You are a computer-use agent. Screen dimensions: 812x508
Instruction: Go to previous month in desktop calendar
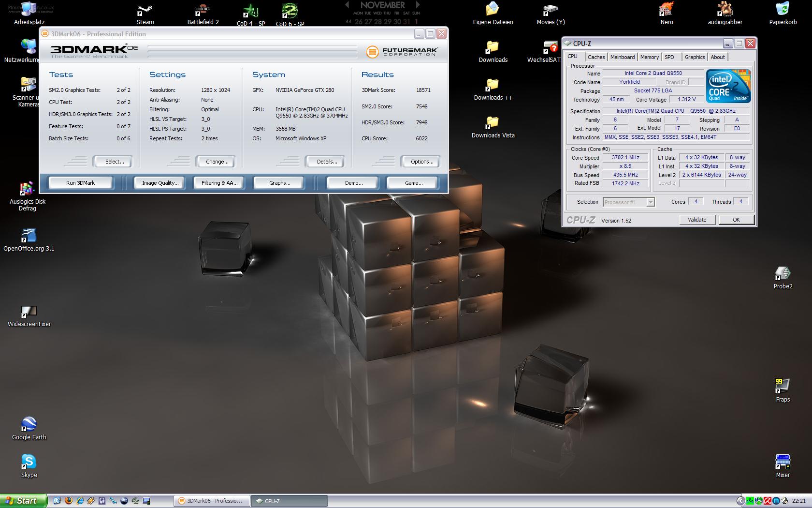pos(347,5)
